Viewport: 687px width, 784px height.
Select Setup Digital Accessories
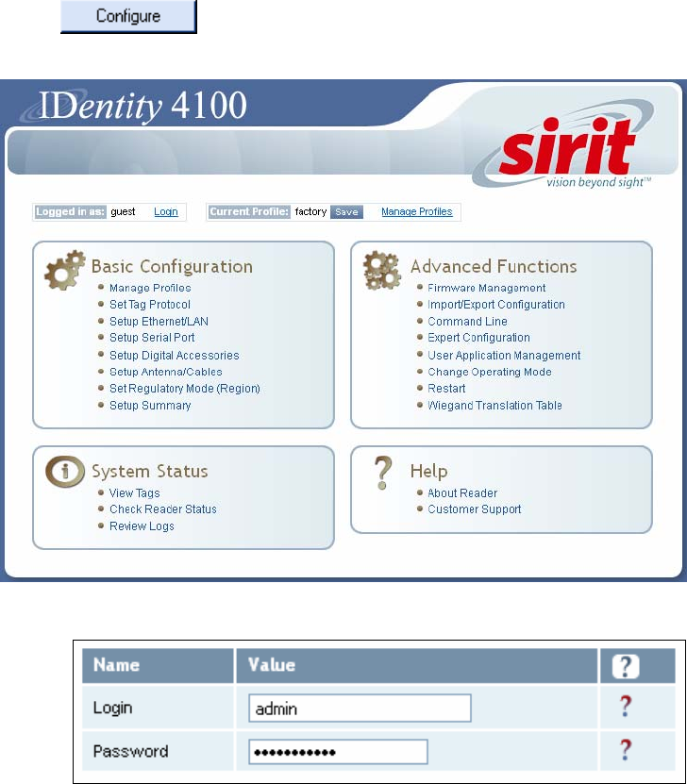pos(174,356)
